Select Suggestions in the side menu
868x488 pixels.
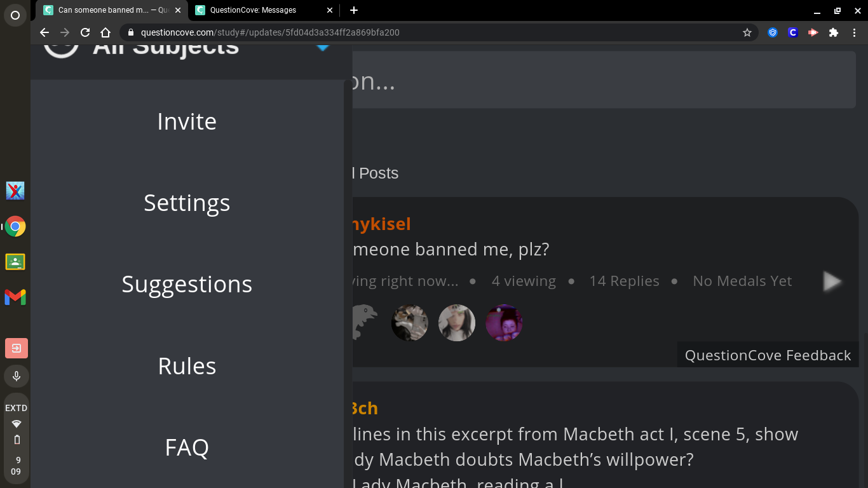(187, 284)
